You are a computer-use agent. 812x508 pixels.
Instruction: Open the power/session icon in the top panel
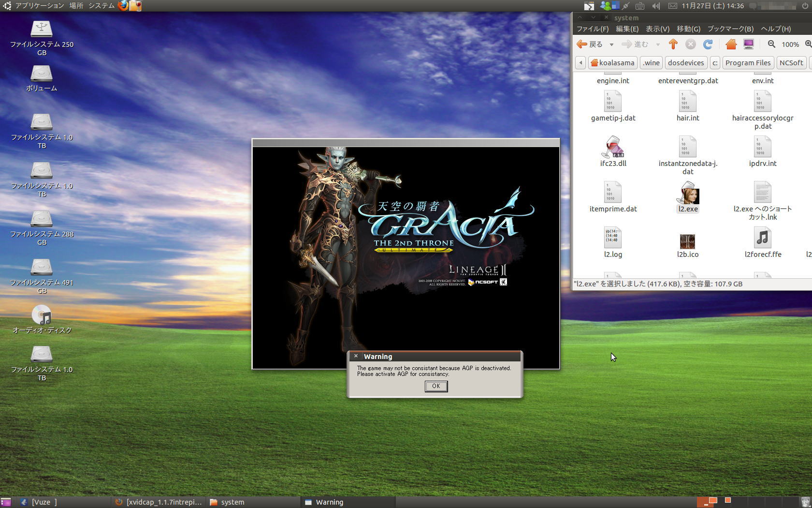point(804,6)
